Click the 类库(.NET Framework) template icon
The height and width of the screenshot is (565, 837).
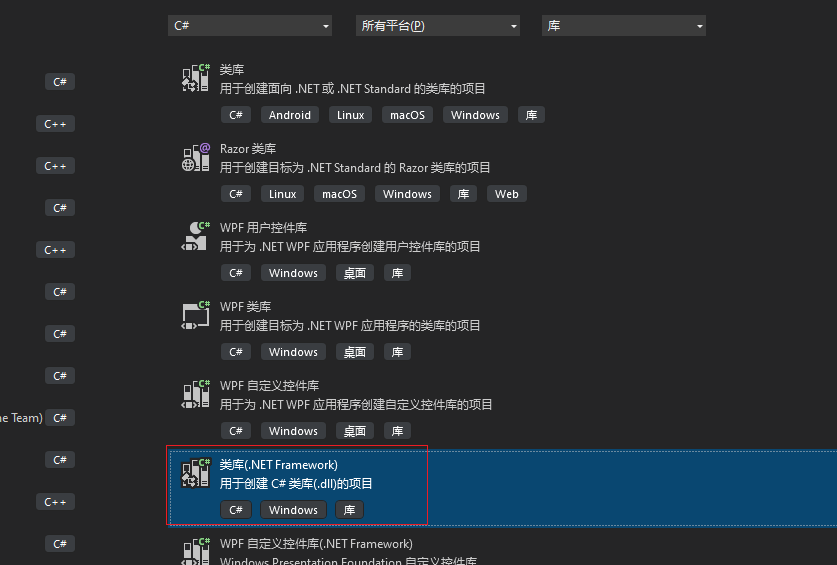tap(195, 474)
